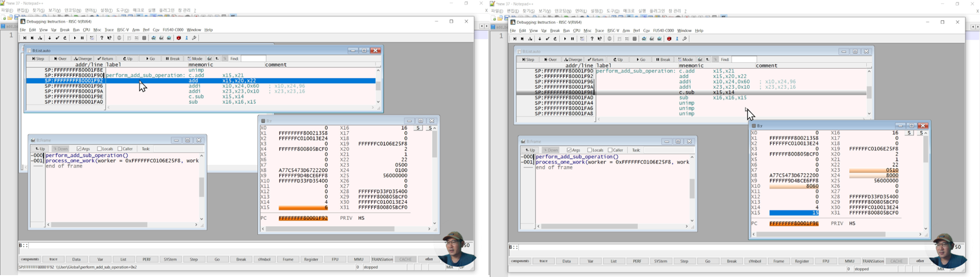The width and height of the screenshot is (980, 277).
Task: Open RISC-V menu in right debugger menubar
Action: click(613, 30)
